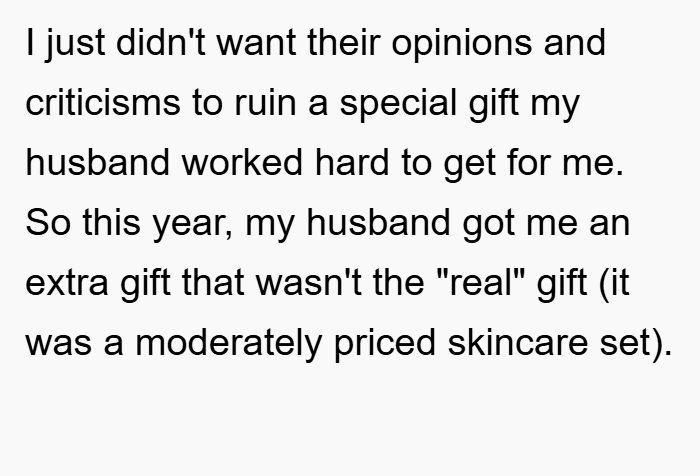Click the word "opinions" in first line
The height and width of the screenshot is (476, 700).
coord(462,45)
